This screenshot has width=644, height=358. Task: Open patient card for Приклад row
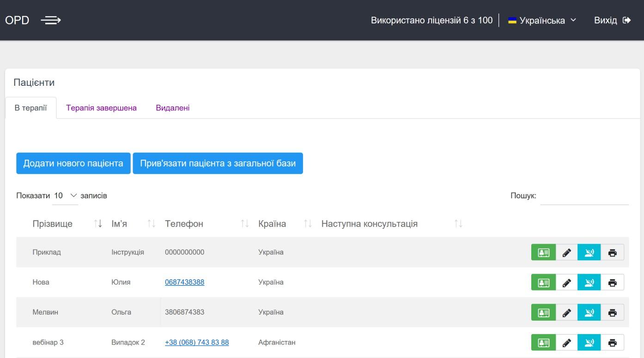[543, 252]
